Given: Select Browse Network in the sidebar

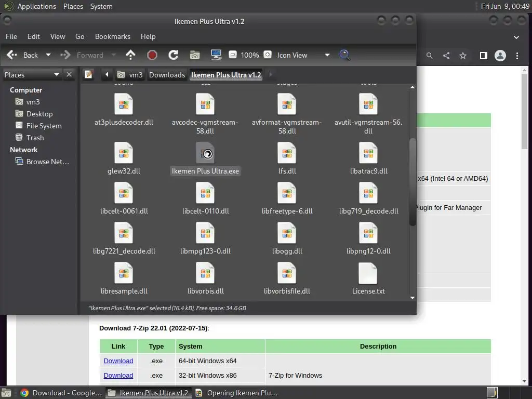Looking at the screenshot, I should [43, 162].
